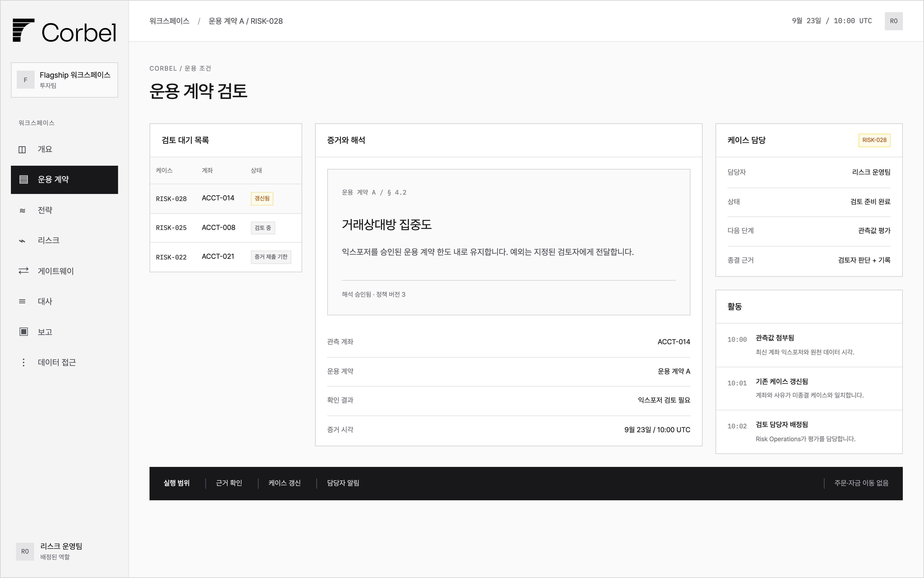Click the 데이터 접근 dots icon
Screen dimensions: 924x578
click(x=23, y=362)
